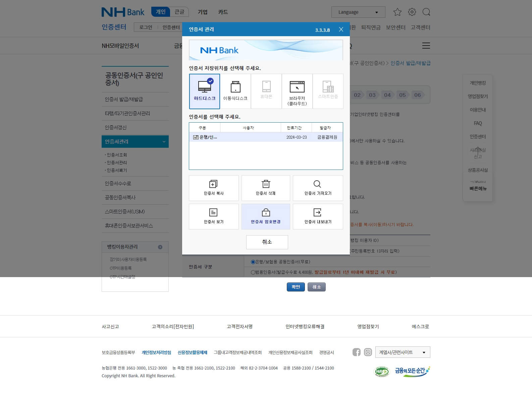The width and height of the screenshot is (532, 393).
Task: Choose 브라우저(클라우드) storage location
Action: pos(297,91)
